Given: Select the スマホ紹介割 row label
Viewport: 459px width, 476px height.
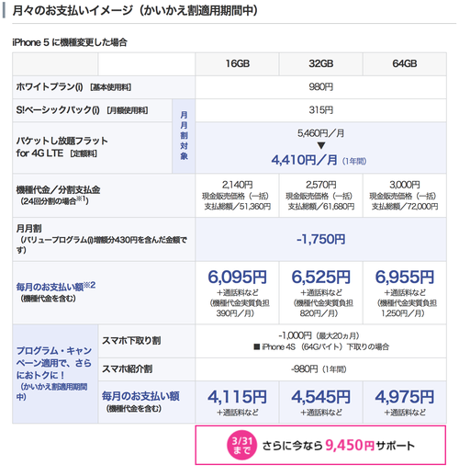Looking at the screenshot, I should [127, 369].
